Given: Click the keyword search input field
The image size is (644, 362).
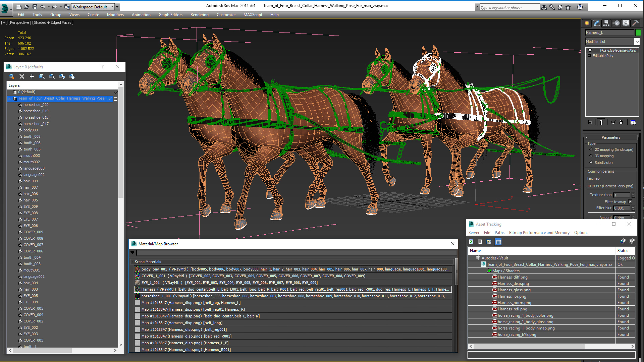Looking at the screenshot, I should pos(509,7).
